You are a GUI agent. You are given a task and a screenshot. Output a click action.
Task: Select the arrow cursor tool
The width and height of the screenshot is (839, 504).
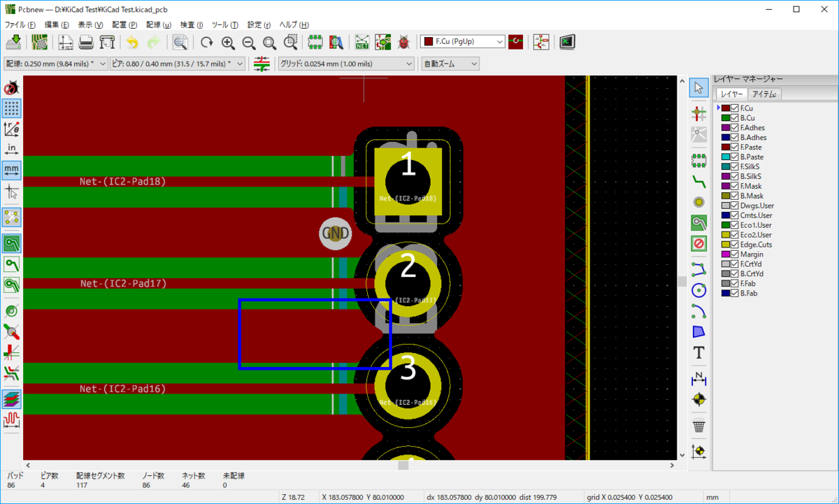(698, 87)
